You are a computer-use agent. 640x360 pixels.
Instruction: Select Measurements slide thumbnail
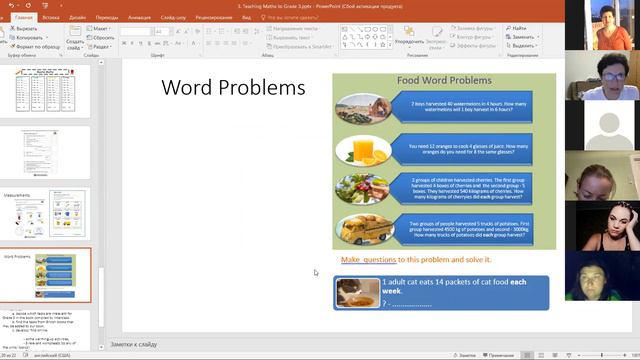coord(45,213)
